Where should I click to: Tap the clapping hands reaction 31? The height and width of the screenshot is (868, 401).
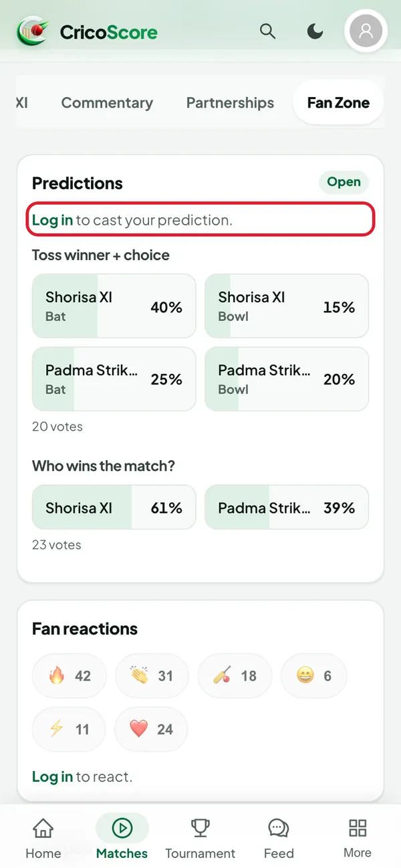click(152, 675)
